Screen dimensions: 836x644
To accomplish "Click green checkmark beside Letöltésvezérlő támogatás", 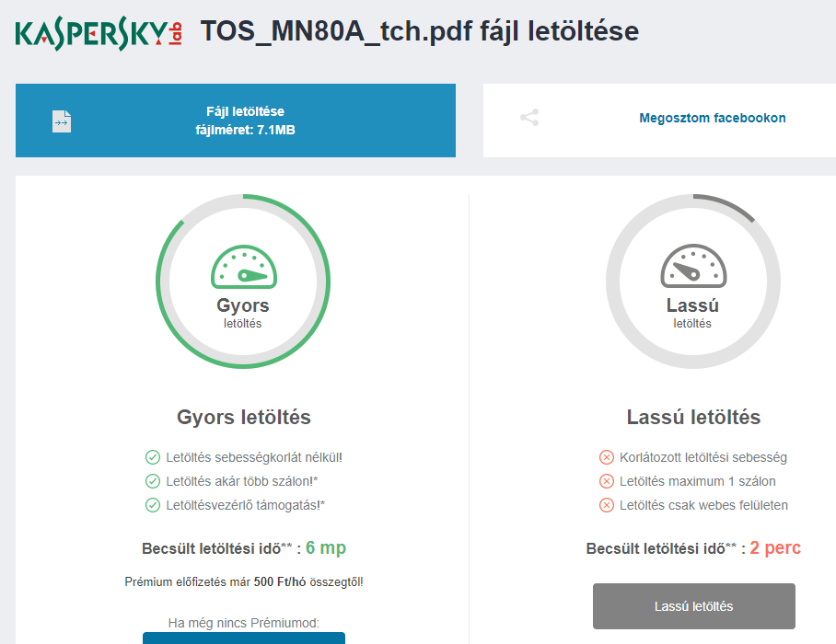I will pos(153,505).
